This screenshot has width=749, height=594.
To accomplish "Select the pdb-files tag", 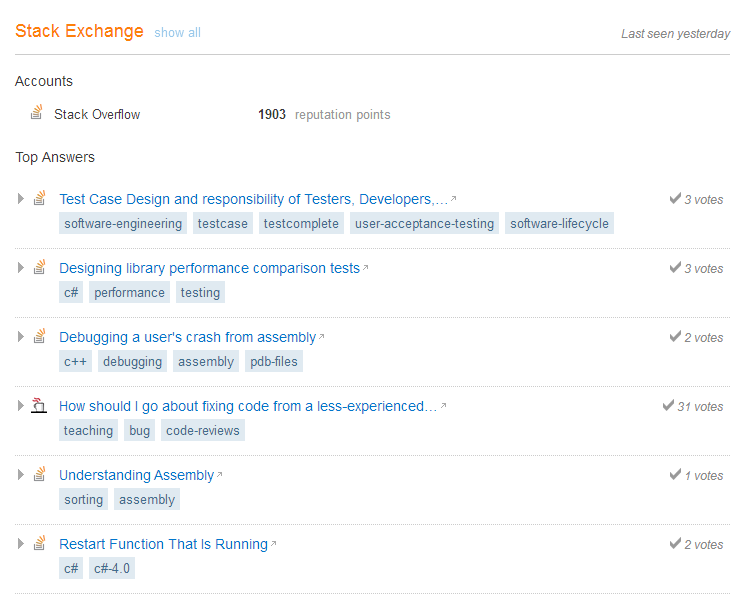I will (274, 361).
